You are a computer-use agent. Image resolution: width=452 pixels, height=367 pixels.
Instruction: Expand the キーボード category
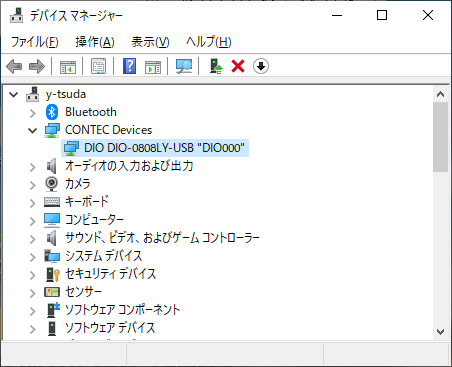[33, 203]
